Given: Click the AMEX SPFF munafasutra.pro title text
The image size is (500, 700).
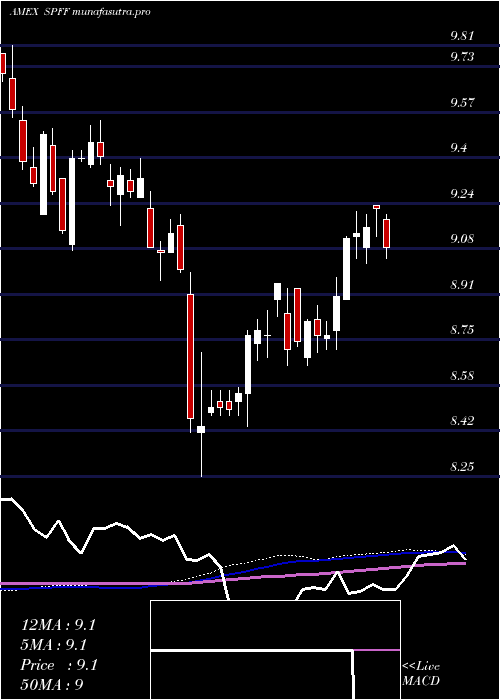Looking at the screenshot, I should [x=80, y=12].
